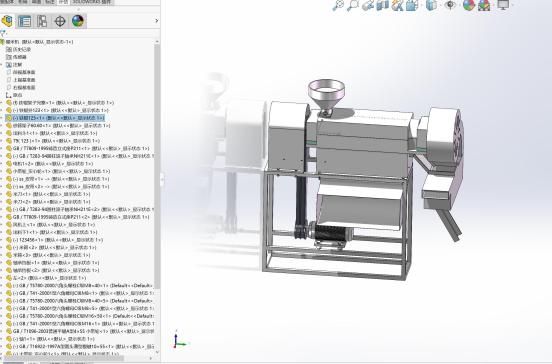Click the XYZ reference triad
Viewport: 552px width, 364px height.
(x=180, y=339)
